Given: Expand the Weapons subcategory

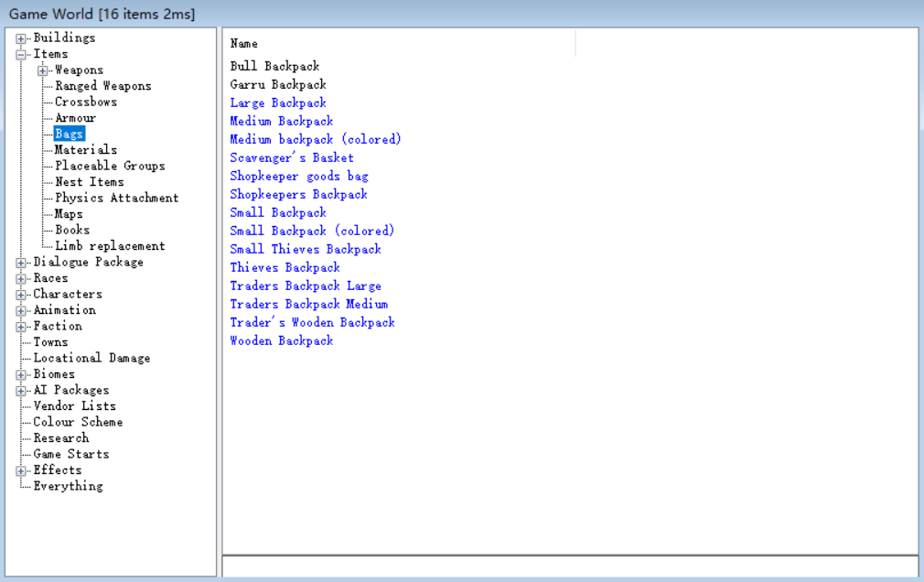Looking at the screenshot, I should click(x=43, y=70).
